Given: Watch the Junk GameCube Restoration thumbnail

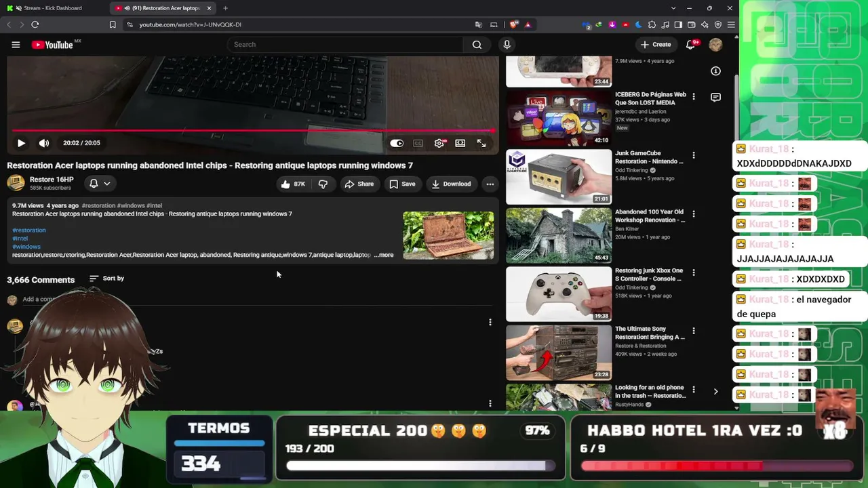Looking at the screenshot, I should coord(559,176).
